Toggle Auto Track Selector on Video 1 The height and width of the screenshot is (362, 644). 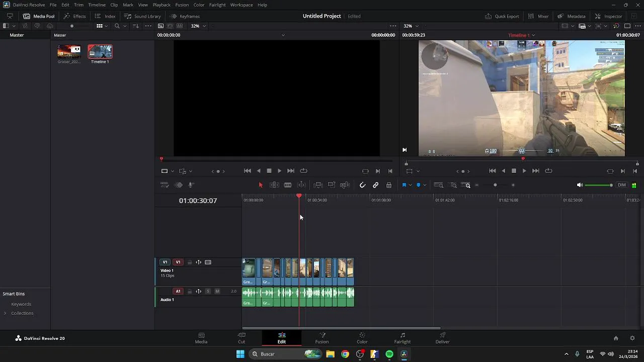pos(198,262)
